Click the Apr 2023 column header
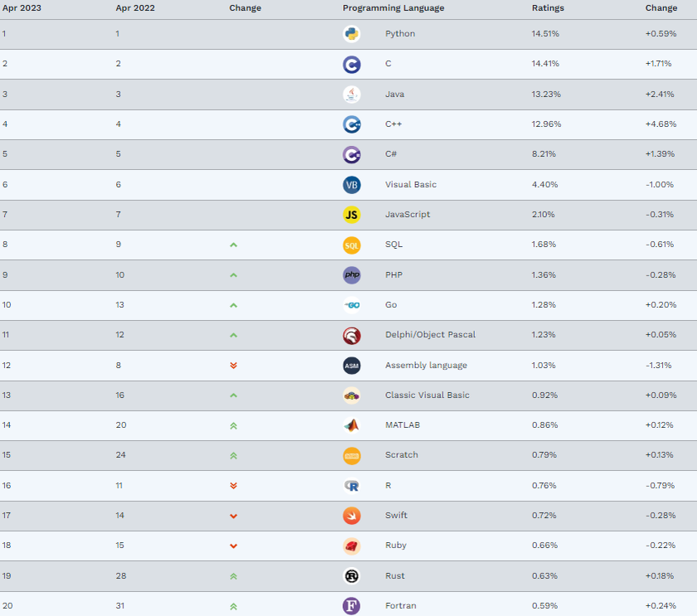The image size is (697, 616). coord(22,8)
